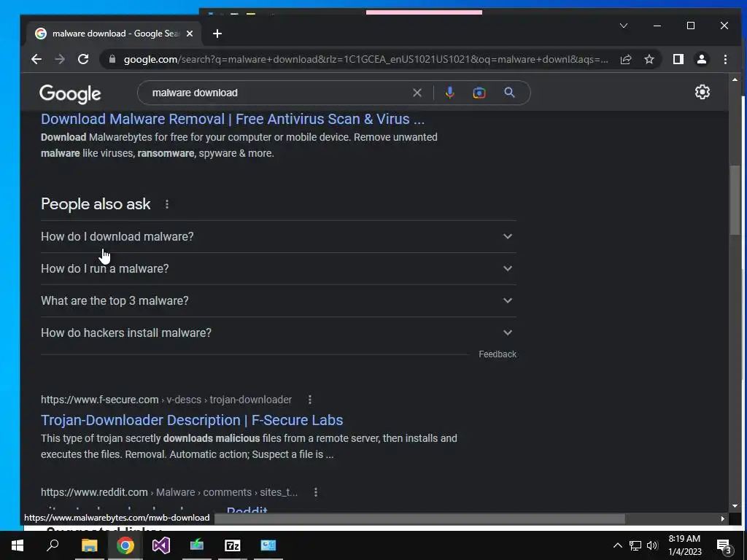Open File Explorer from the taskbar

point(89,545)
